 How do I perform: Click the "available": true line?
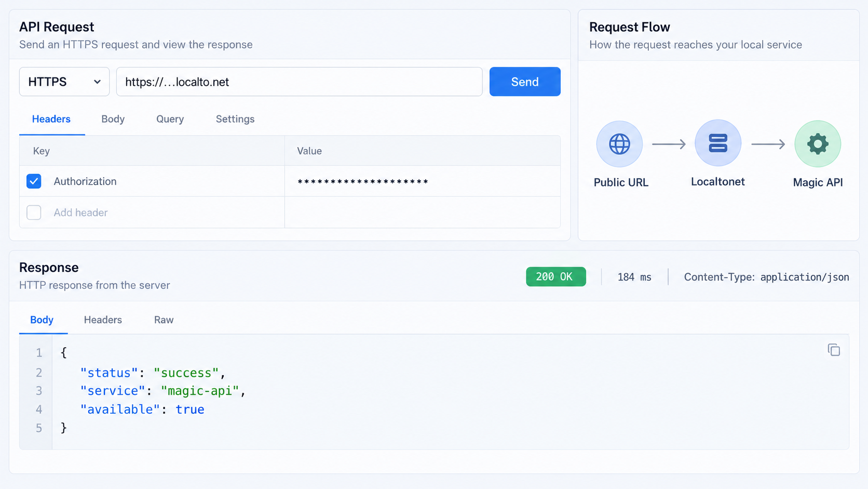coord(142,409)
